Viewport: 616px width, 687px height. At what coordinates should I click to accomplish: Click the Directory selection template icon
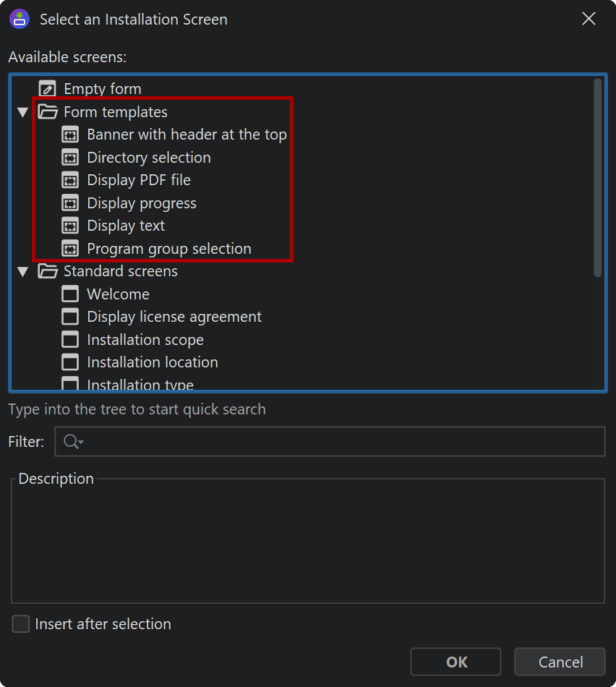tap(70, 158)
